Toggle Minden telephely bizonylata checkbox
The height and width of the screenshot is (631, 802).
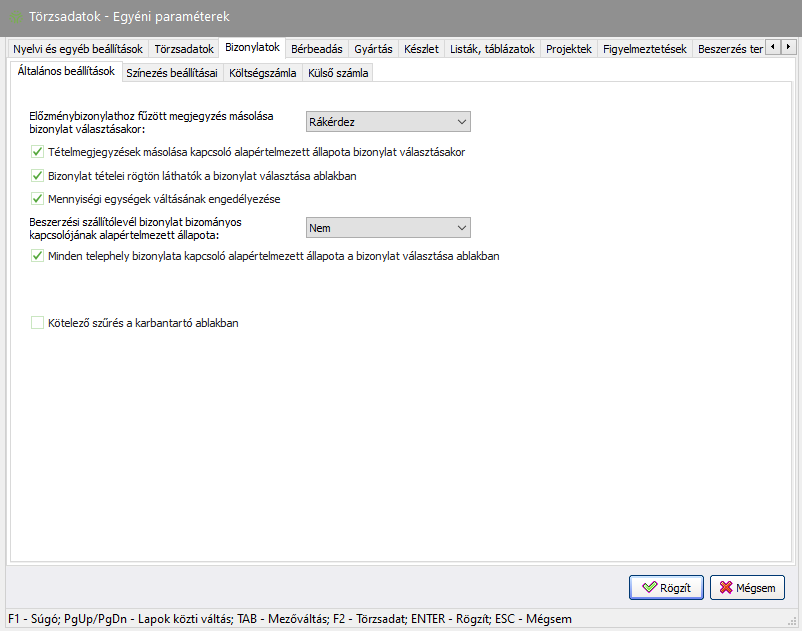[38, 256]
